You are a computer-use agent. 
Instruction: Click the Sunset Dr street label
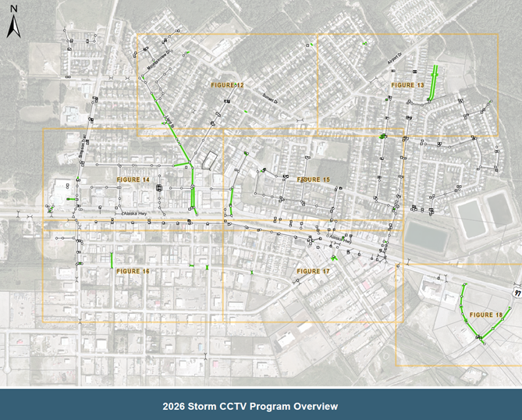point(270,98)
